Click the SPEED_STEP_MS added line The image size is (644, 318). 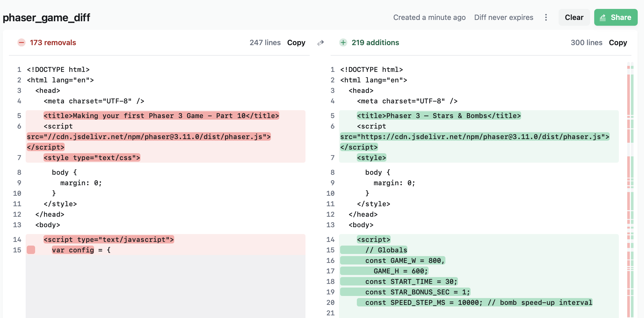(x=474, y=303)
